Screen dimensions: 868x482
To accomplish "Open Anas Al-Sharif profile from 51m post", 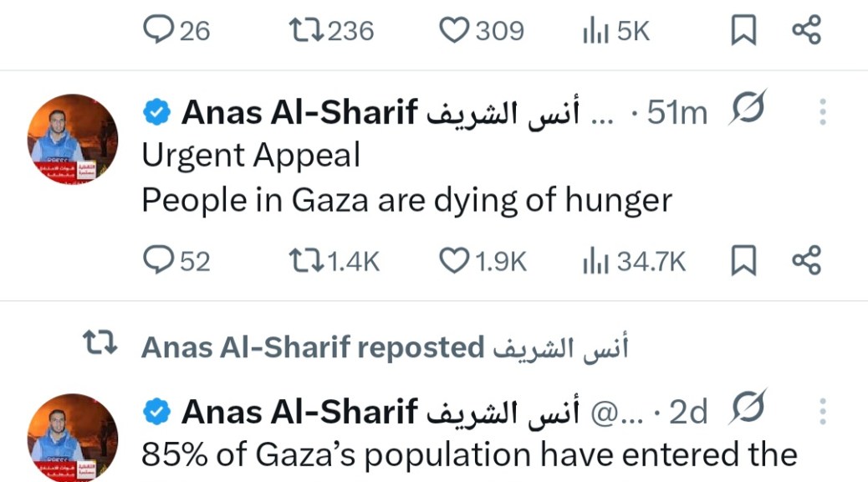I will point(299,112).
